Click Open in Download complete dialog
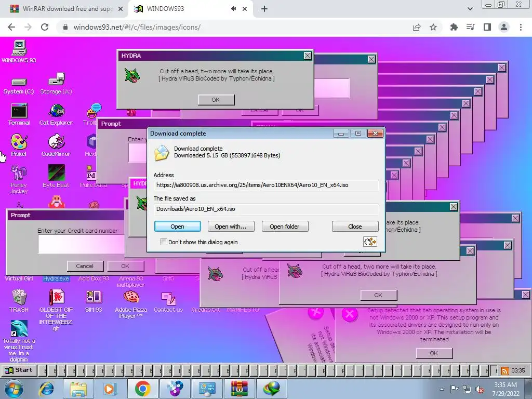 tap(178, 227)
